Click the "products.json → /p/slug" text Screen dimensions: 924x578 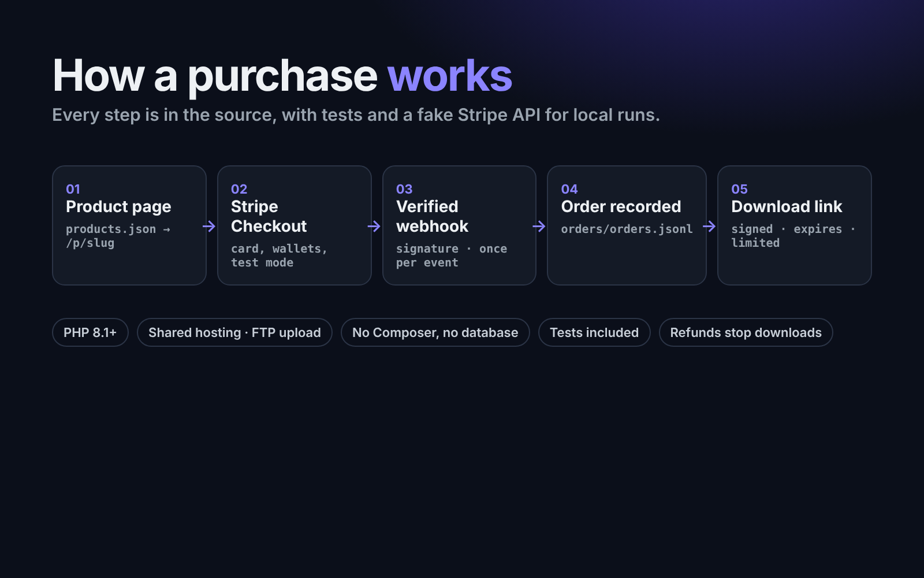click(118, 236)
